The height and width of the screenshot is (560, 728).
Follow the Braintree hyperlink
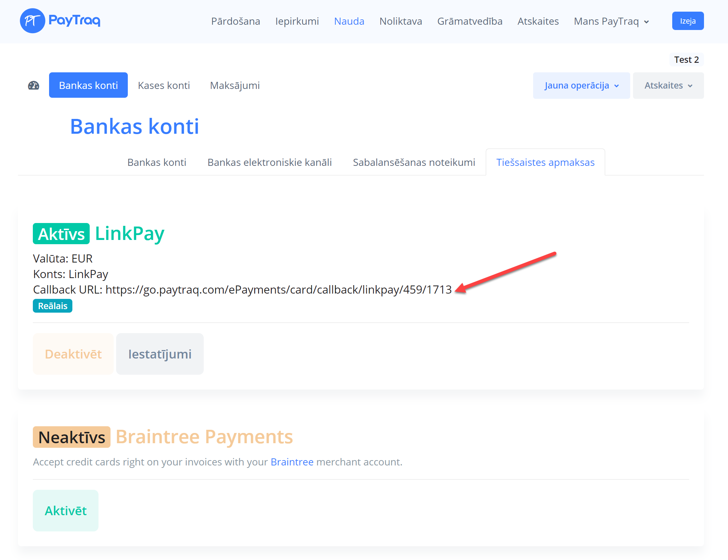[292, 462]
